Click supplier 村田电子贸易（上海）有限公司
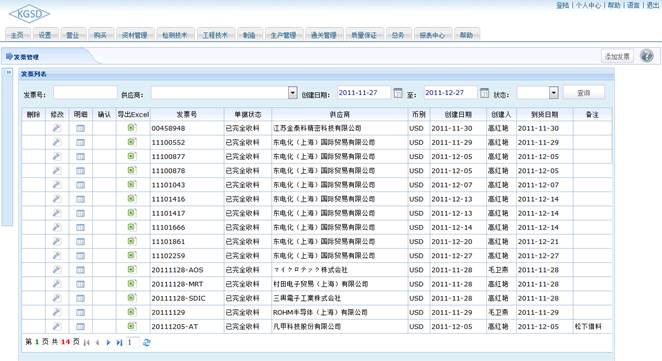 click(x=320, y=284)
